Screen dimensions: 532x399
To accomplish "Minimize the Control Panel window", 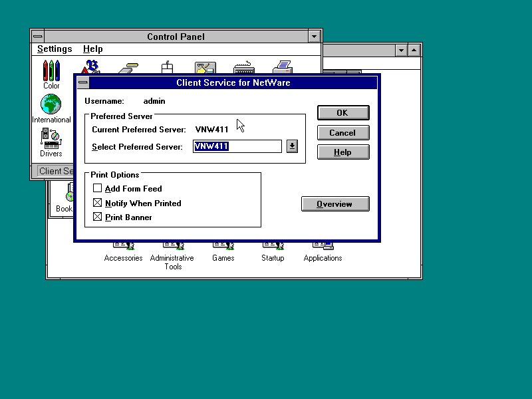I will [x=314, y=37].
